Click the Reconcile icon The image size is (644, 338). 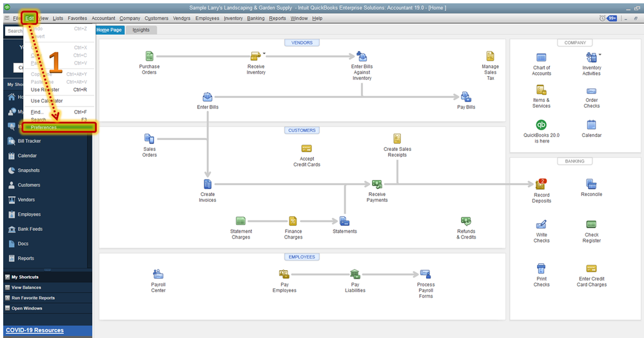point(591,184)
